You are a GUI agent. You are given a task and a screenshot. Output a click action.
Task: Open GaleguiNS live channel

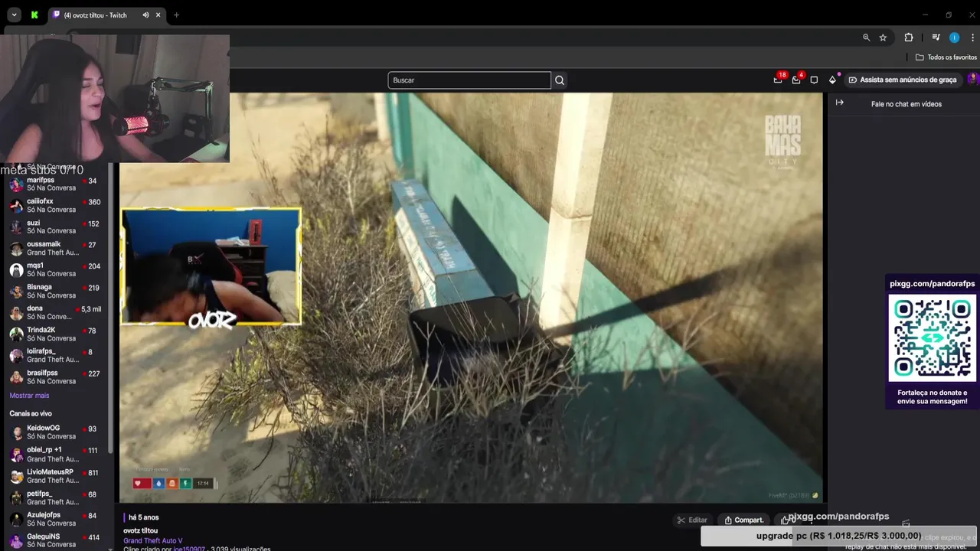pyautogui.click(x=54, y=540)
